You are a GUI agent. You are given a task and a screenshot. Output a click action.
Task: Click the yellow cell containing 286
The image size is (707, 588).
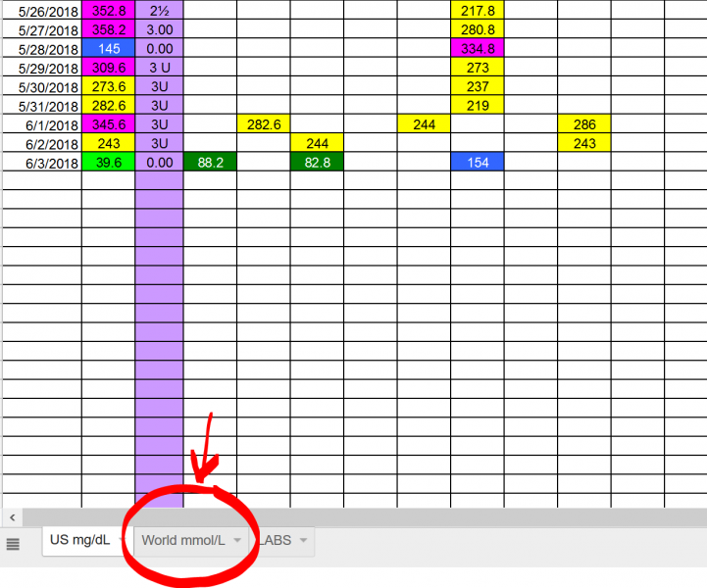583,124
